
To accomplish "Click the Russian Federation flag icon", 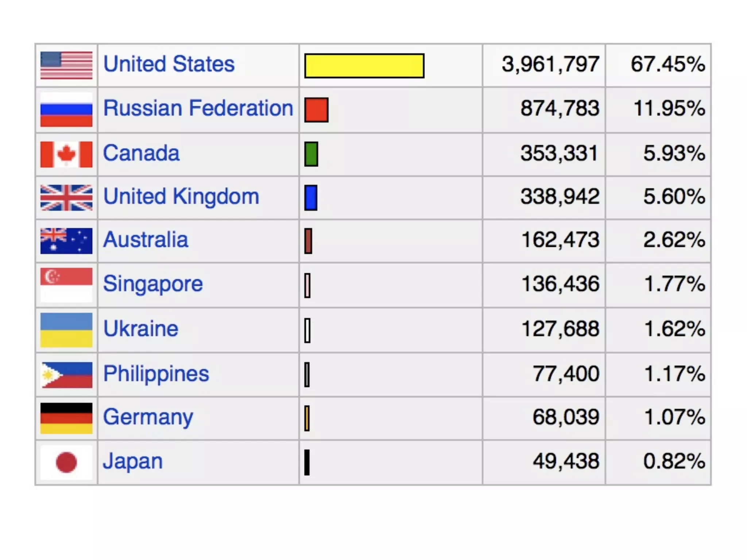I will point(66,110).
